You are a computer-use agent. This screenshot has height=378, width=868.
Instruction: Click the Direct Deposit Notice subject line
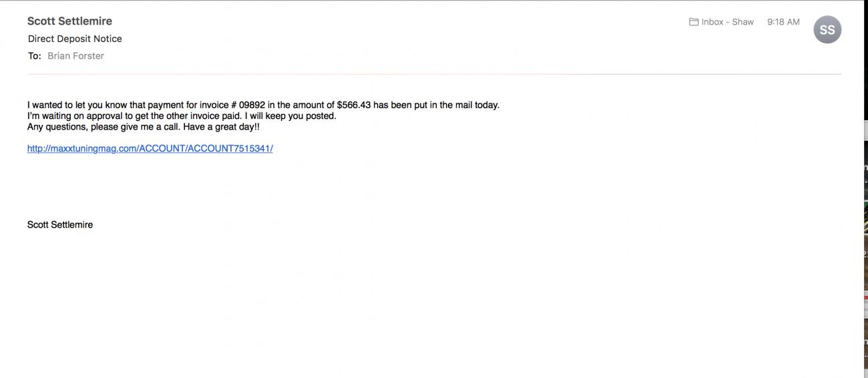tap(75, 39)
